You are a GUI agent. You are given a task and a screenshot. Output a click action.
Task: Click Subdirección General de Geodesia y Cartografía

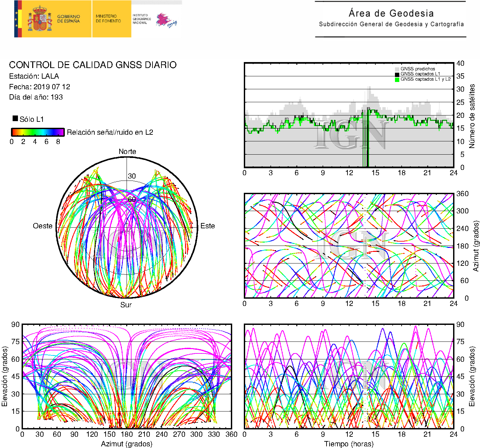point(391,24)
